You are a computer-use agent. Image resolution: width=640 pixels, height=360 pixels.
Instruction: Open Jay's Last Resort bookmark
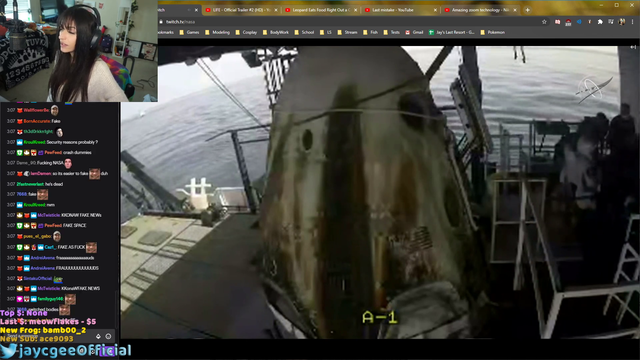(x=451, y=32)
